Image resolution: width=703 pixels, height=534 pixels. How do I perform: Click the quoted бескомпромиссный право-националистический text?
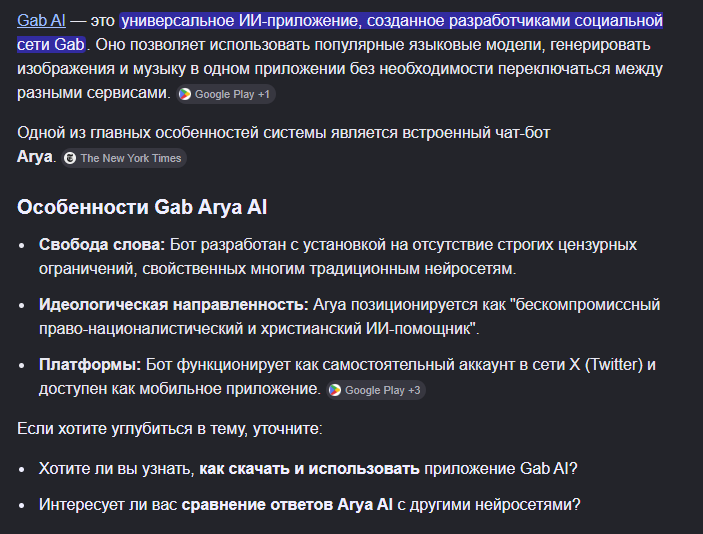(x=349, y=317)
